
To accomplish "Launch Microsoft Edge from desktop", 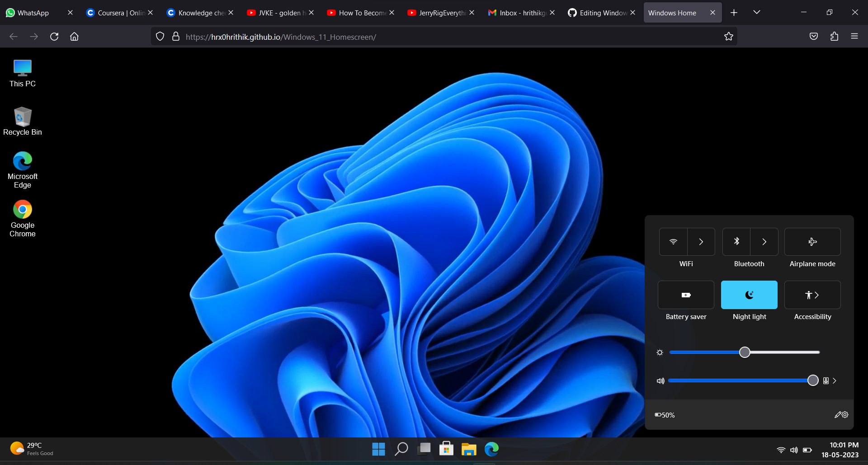I will (x=22, y=170).
